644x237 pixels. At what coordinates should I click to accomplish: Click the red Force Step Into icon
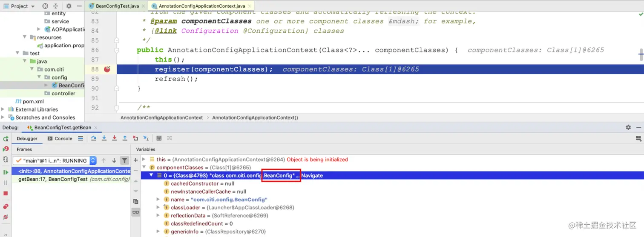[x=115, y=138]
